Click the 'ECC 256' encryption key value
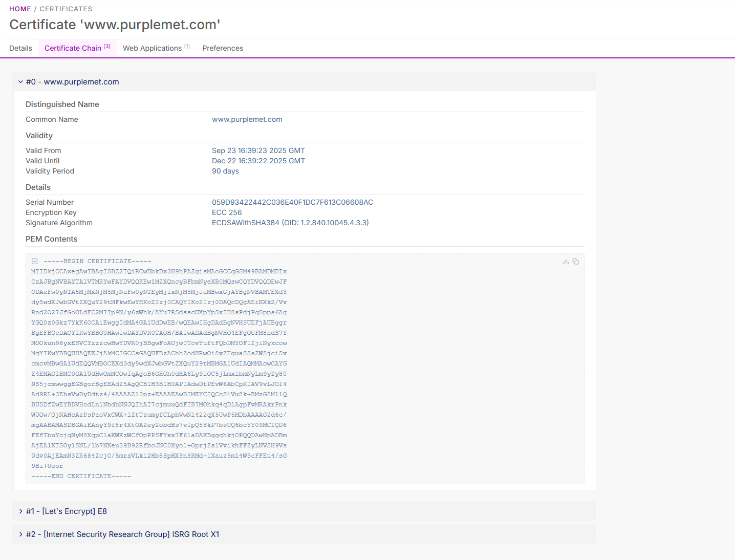This screenshot has height=560, width=735. coord(227,212)
